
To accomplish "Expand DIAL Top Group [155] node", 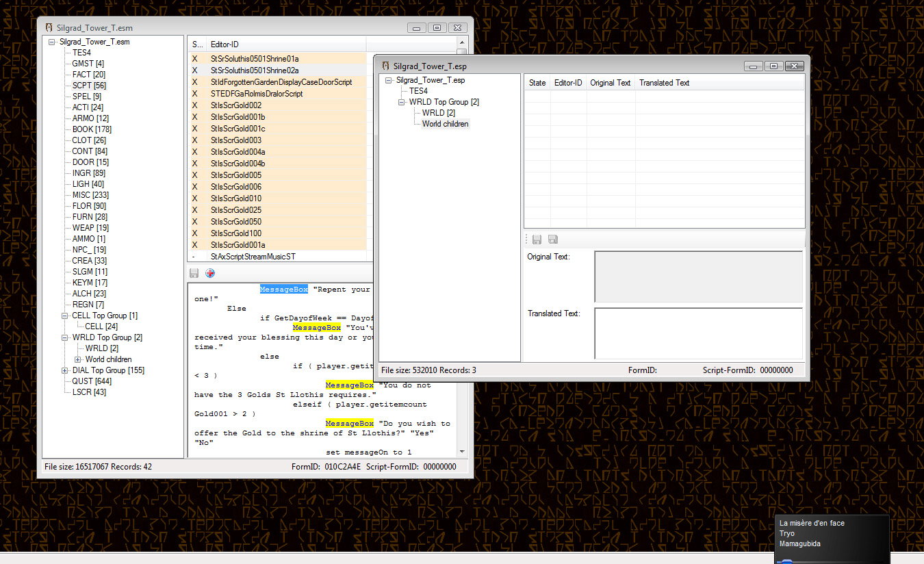I will tap(65, 370).
